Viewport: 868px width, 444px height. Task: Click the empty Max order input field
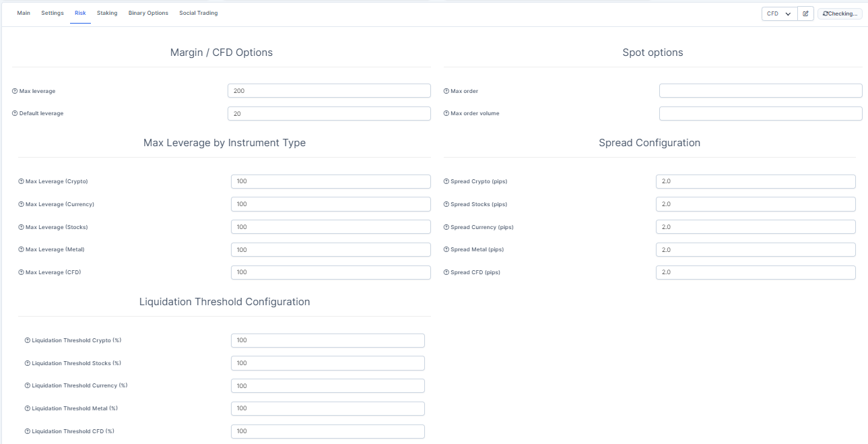click(x=760, y=91)
